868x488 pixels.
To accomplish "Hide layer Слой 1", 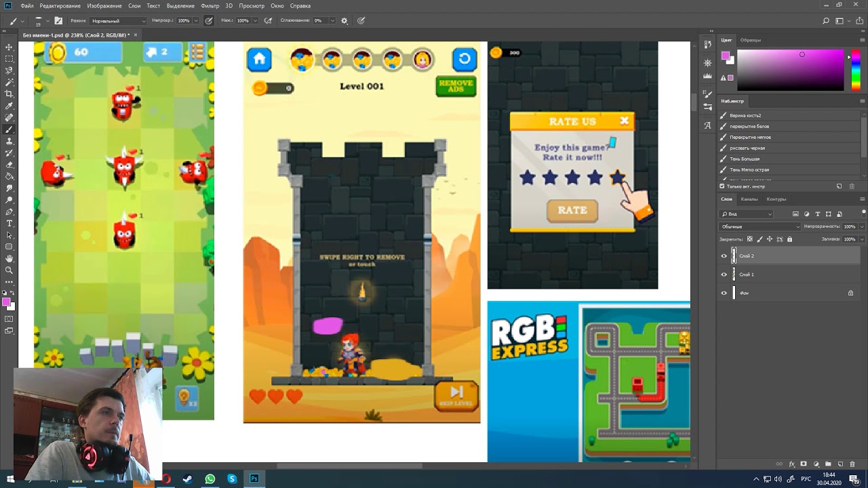I will 724,274.
